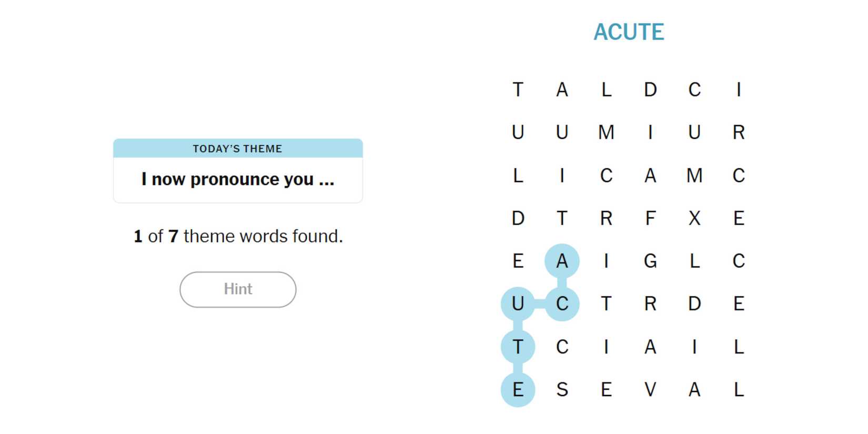The image size is (868, 434).
Task: Select the I in the grid's top-right corner
Action: click(739, 89)
